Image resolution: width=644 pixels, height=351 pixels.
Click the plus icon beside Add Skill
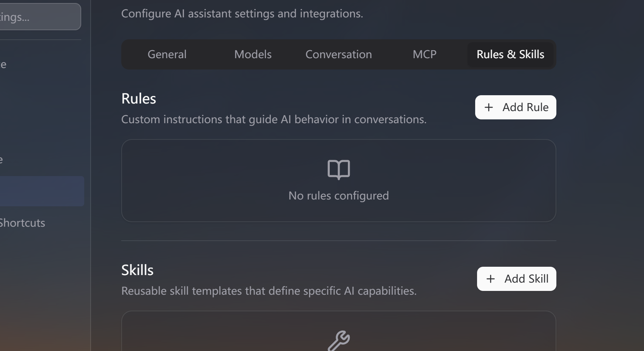(491, 279)
